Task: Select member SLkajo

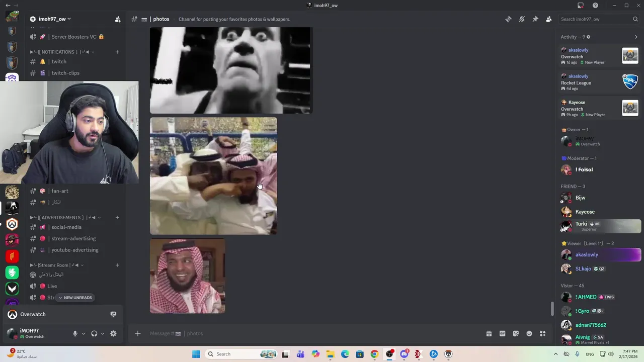Action: [x=599, y=268]
